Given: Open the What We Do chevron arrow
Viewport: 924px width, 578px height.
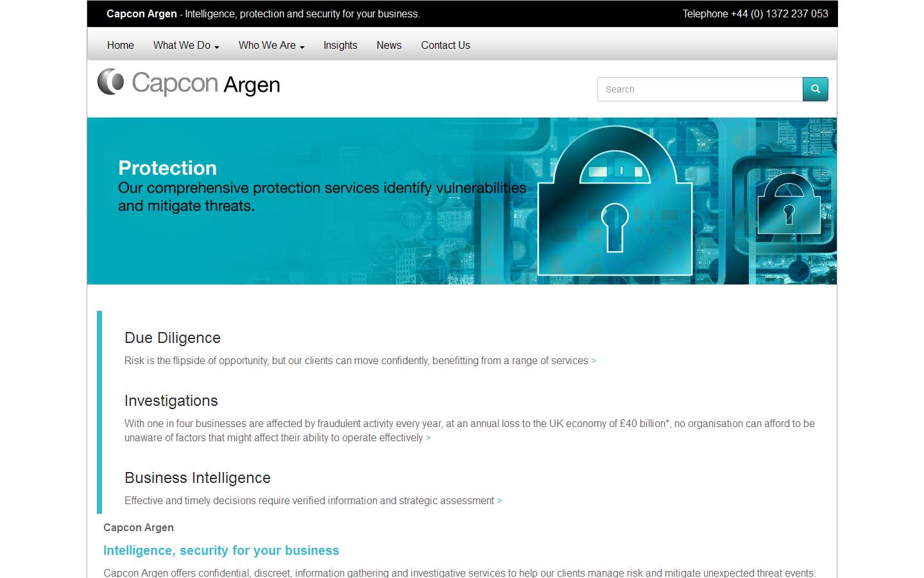Looking at the screenshot, I should coord(216,47).
